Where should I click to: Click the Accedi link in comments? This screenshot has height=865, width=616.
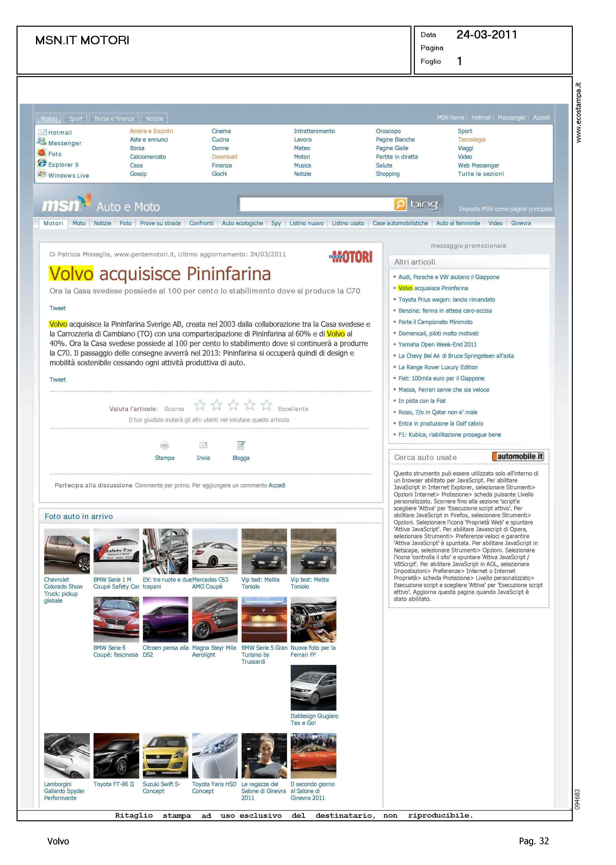coord(277,485)
